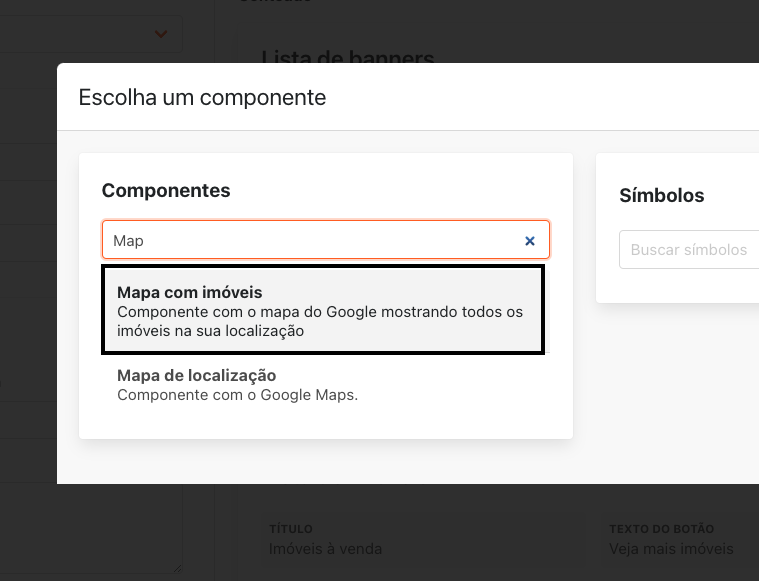759x581 pixels.
Task: Click the 'Componentes' panel heading
Action: click(x=166, y=190)
